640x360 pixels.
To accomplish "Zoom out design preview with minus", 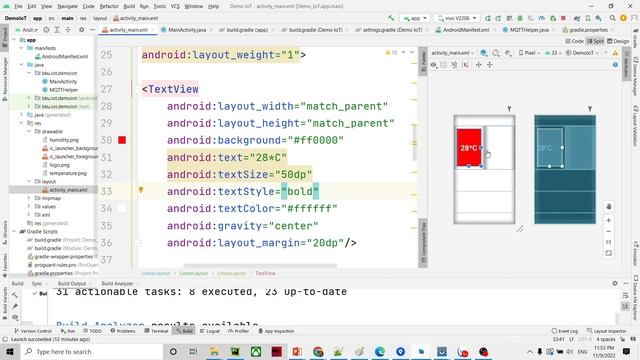I will point(608,231).
